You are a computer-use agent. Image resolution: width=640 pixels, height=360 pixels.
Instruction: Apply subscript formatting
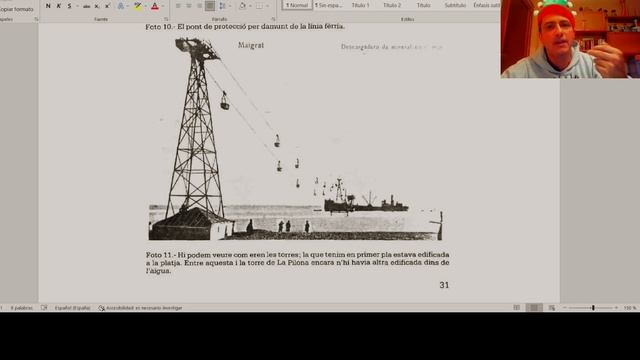tap(97, 6)
